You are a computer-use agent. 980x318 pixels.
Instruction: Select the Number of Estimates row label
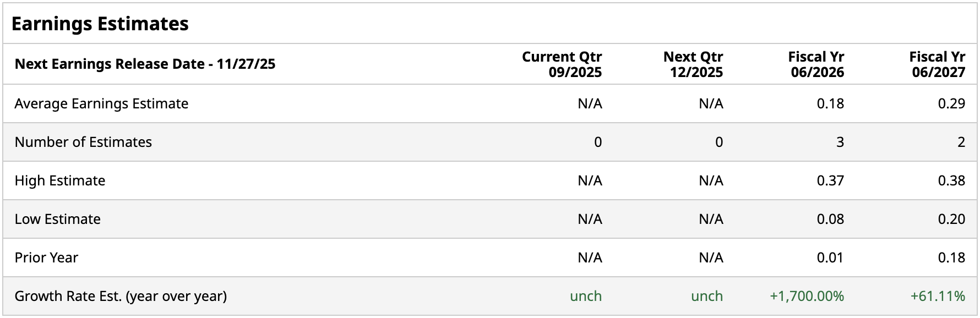[x=83, y=142]
